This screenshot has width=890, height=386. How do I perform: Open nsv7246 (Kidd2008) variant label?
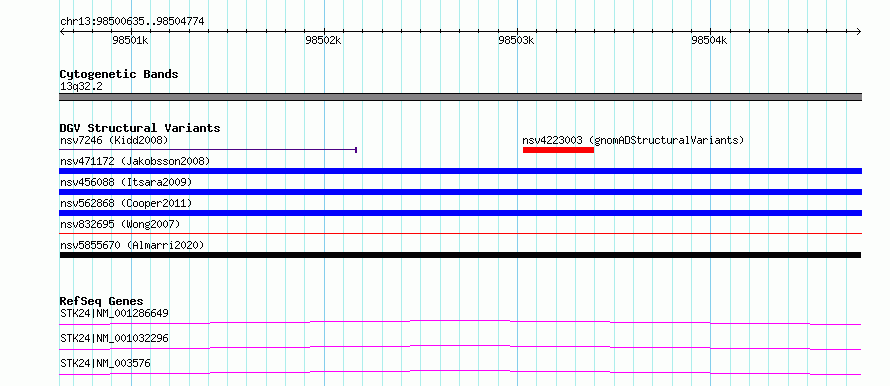pyautogui.click(x=114, y=140)
